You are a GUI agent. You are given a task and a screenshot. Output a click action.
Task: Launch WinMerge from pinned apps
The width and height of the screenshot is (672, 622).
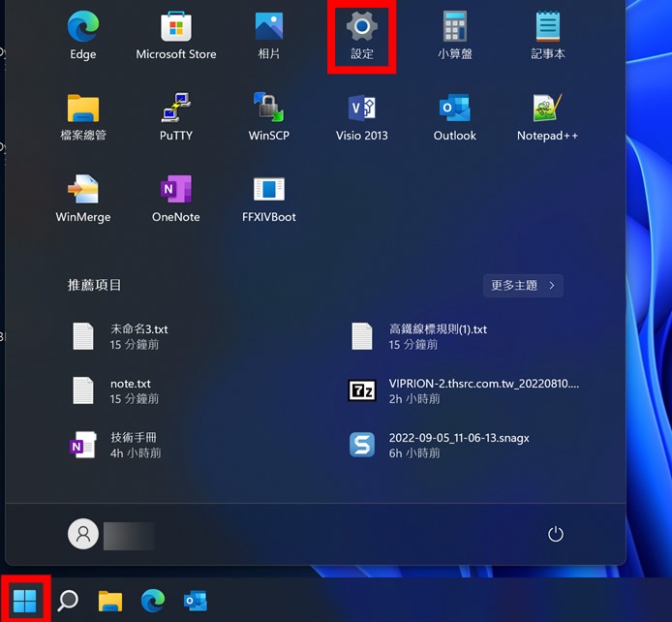click(x=83, y=198)
